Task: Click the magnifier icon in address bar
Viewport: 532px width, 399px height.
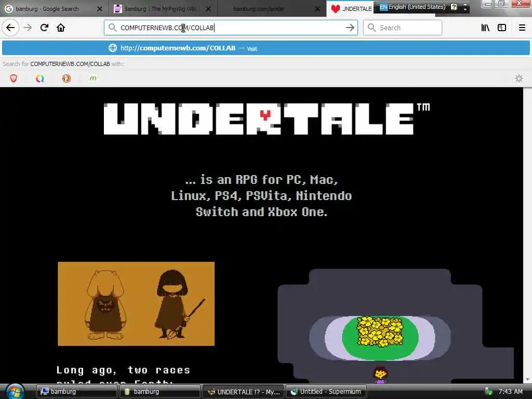Action: pos(112,28)
